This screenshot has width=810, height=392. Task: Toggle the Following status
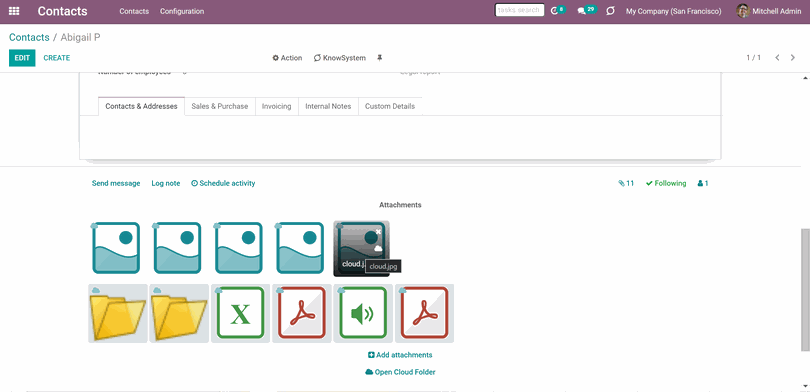pyautogui.click(x=666, y=183)
